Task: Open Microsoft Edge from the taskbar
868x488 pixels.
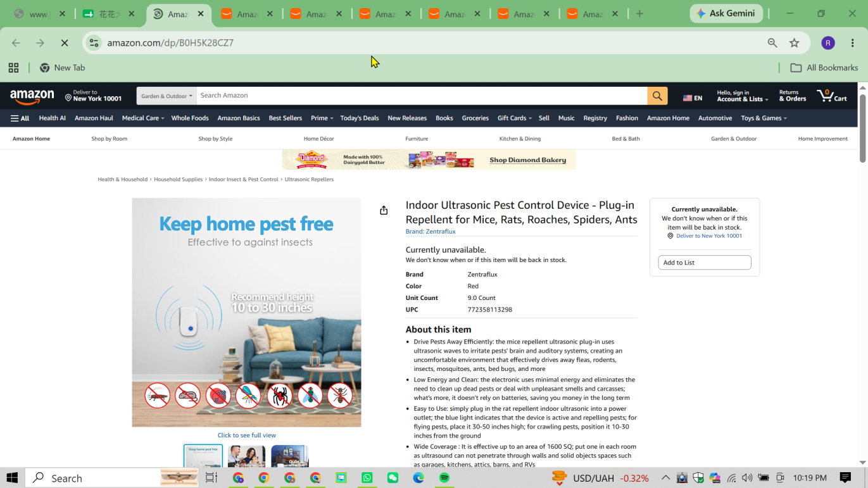Action: click(418, 478)
